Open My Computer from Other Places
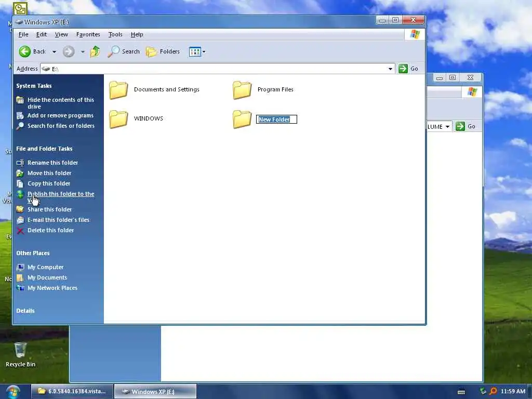 [x=46, y=267]
